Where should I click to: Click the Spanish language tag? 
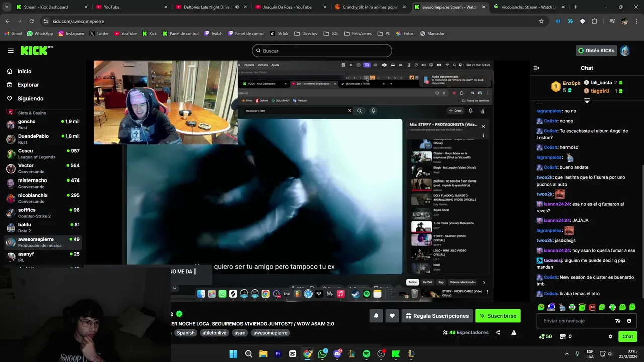tap(185, 333)
